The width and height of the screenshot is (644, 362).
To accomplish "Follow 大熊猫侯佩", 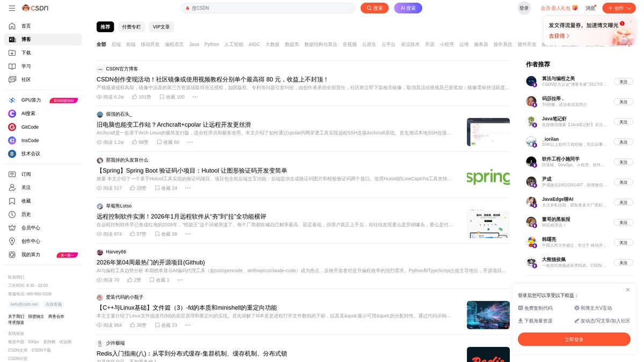I will tap(624, 263).
